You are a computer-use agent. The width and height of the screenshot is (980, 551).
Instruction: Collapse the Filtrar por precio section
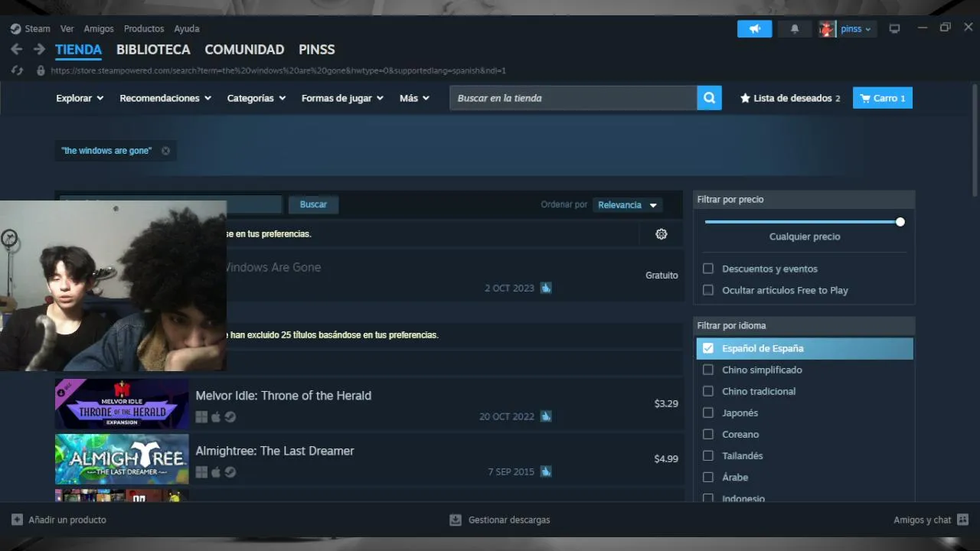(x=804, y=199)
